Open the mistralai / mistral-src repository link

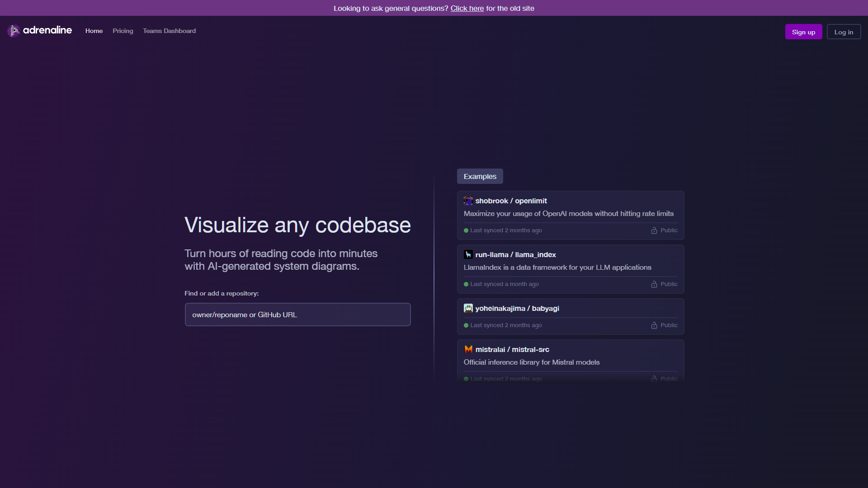click(x=512, y=349)
